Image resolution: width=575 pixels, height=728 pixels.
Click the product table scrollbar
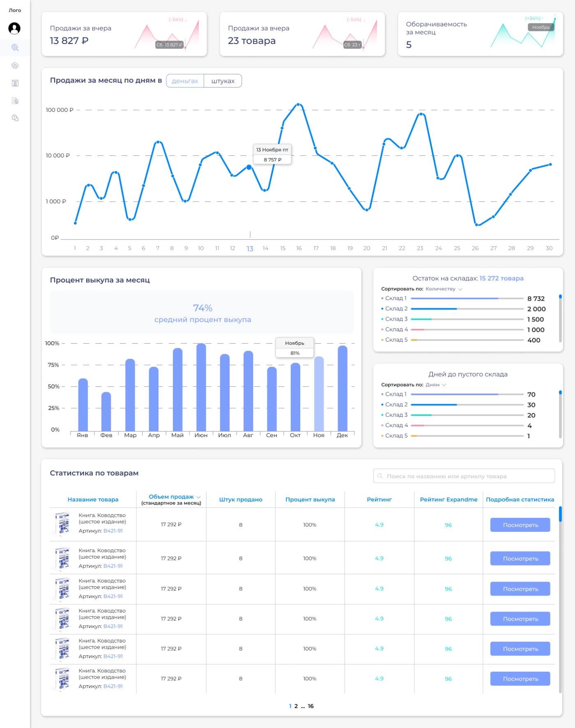(560, 600)
